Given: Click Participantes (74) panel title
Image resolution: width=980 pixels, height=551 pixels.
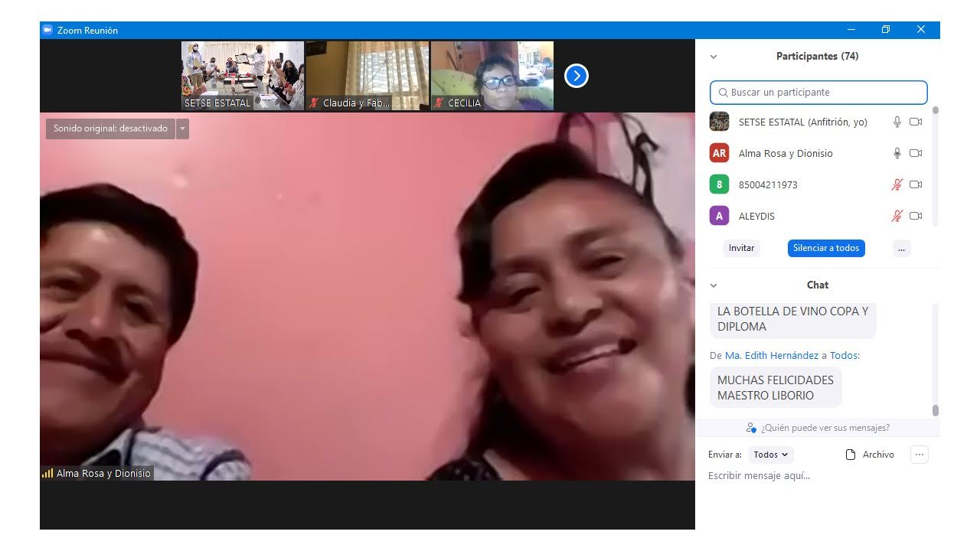Looking at the screenshot, I should 817,57.
